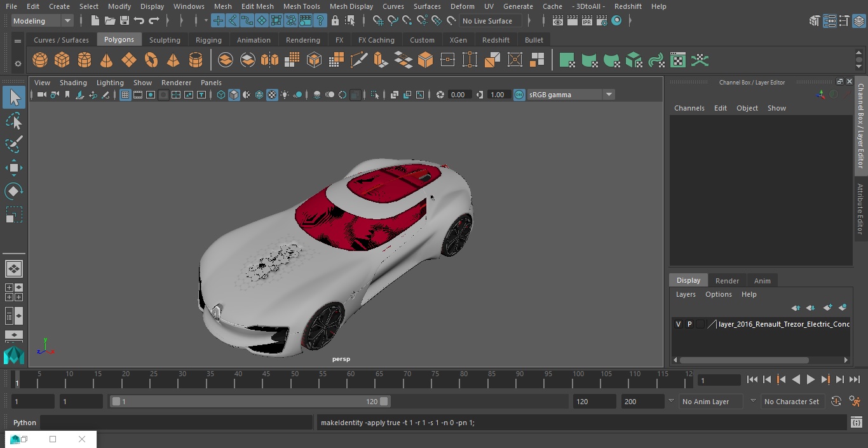Click the Mirror geometry shelf icon
This screenshot has width=868, height=448.
pyautogui.click(x=269, y=60)
